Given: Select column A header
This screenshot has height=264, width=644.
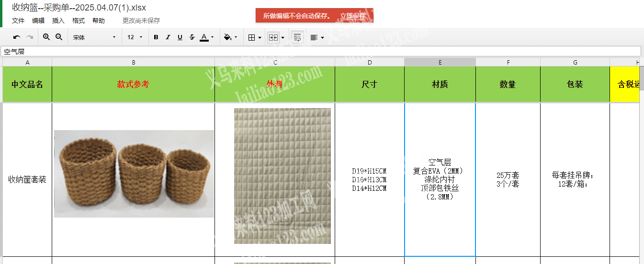Looking at the screenshot, I should coord(27,62).
